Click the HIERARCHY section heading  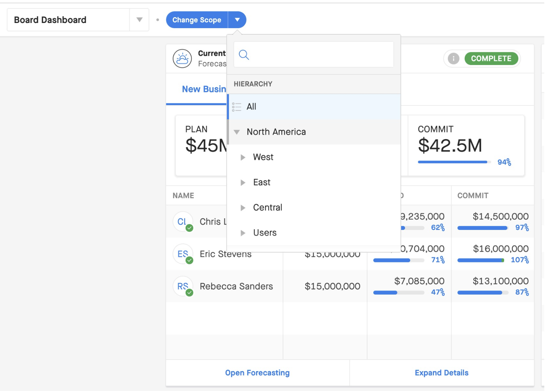(253, 84)
